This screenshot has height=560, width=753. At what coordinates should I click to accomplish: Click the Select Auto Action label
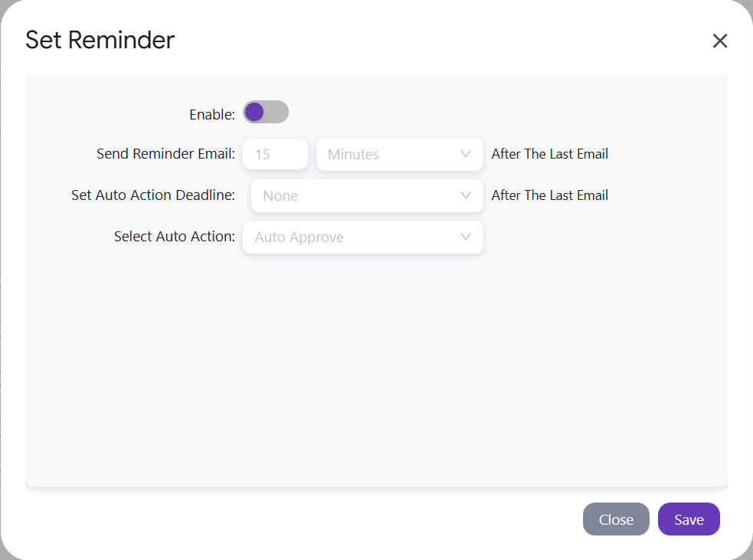[x=175, y=236]
